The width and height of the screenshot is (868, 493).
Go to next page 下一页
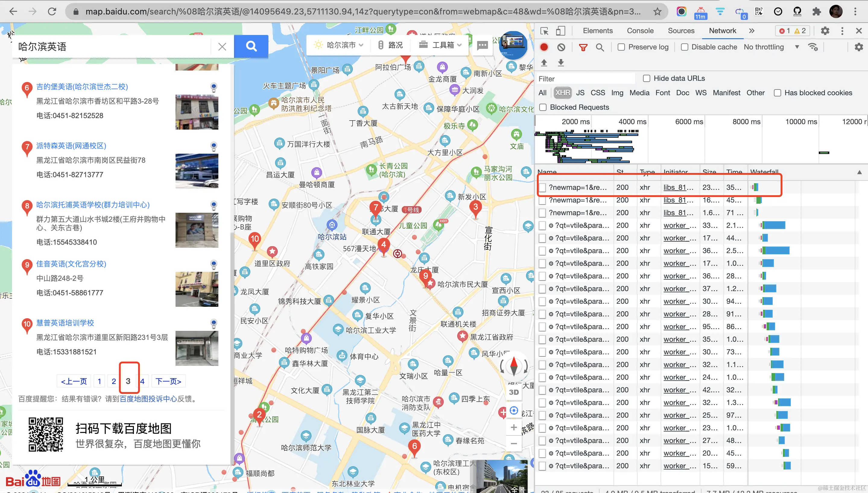[168, 381]
